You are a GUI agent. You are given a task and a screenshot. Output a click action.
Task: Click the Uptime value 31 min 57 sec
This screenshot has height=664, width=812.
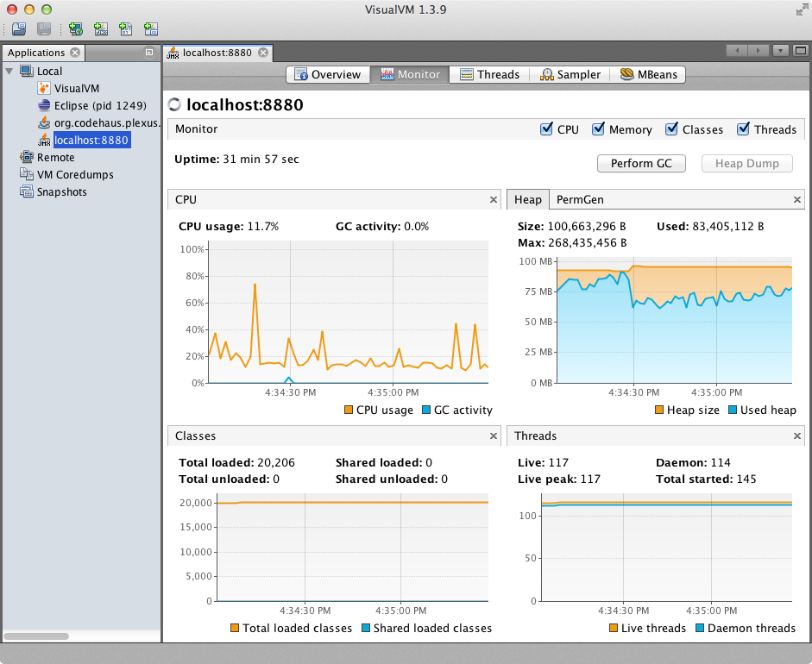tap(261, 160)
